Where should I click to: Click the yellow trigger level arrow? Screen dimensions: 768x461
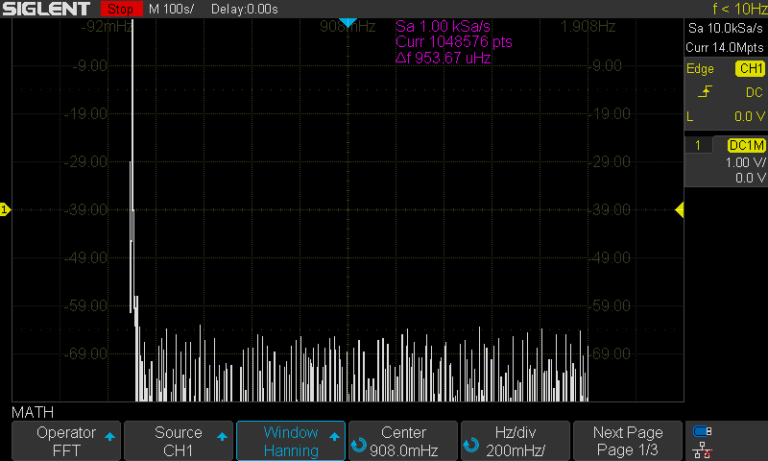coord(679,210)
